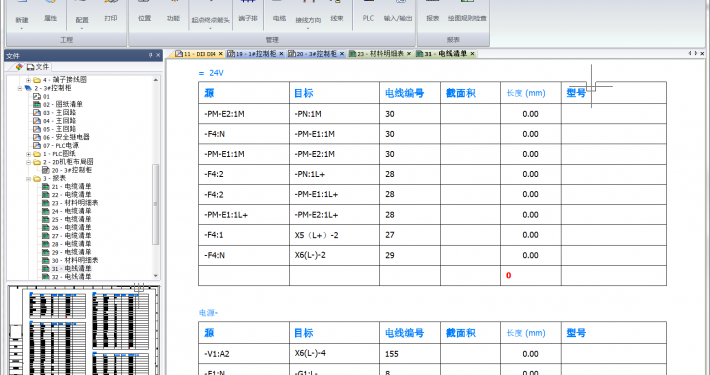710x375 pixels.
Task: Click wire number 155 cell
Action: [x=410, y=354]
